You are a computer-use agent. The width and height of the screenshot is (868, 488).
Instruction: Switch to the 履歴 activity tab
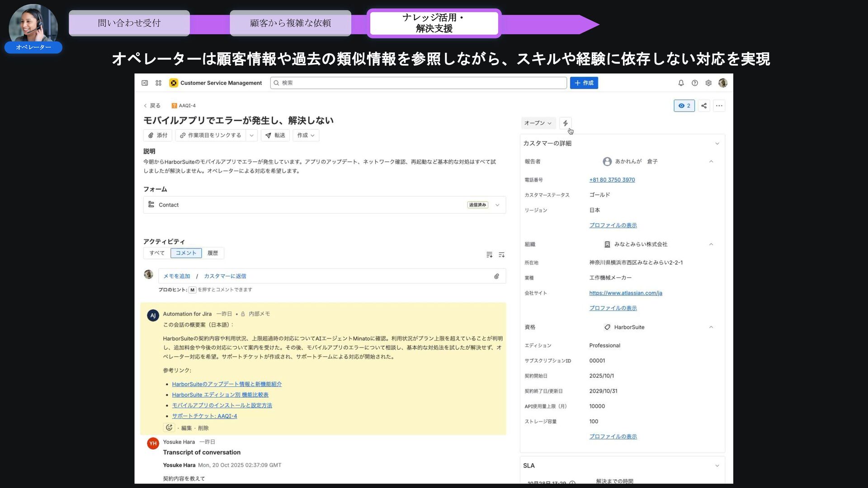coord(212,253)
